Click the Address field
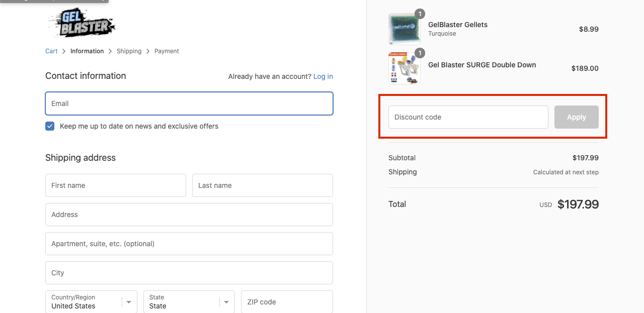This screenshot has height=313, width=644. click(189, 215)
